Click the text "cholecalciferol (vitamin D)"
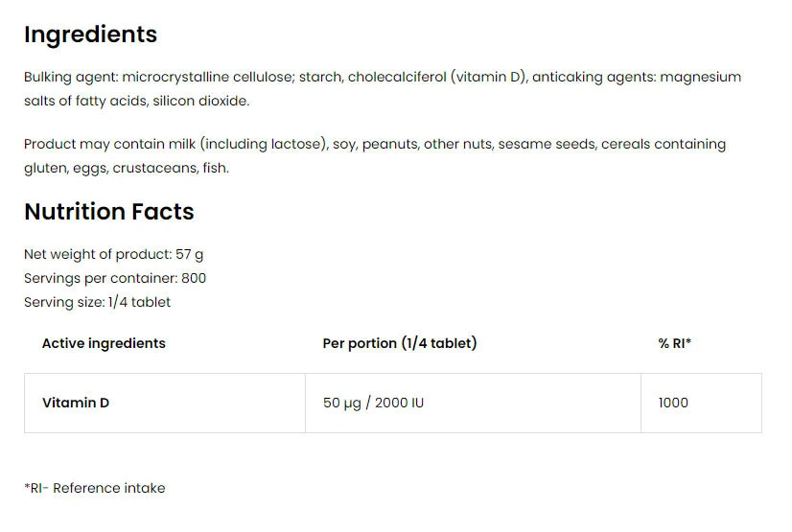Screen dimensions: 792x532 click(x=437, y=77)
